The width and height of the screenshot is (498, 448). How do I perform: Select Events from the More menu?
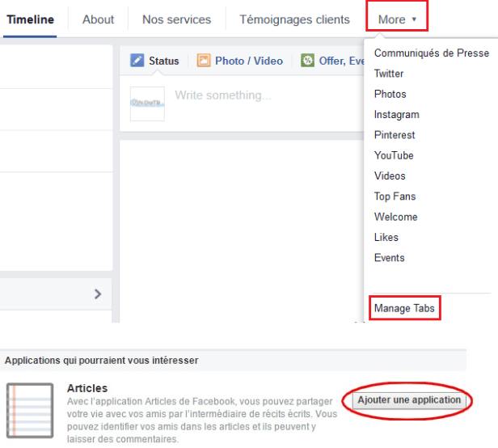click(390, 258)
